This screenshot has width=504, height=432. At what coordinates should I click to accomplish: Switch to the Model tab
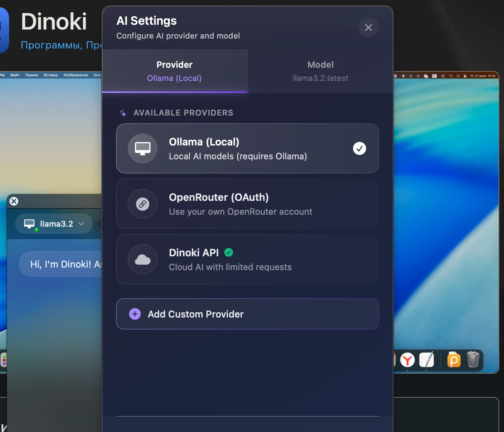(321, 71)
